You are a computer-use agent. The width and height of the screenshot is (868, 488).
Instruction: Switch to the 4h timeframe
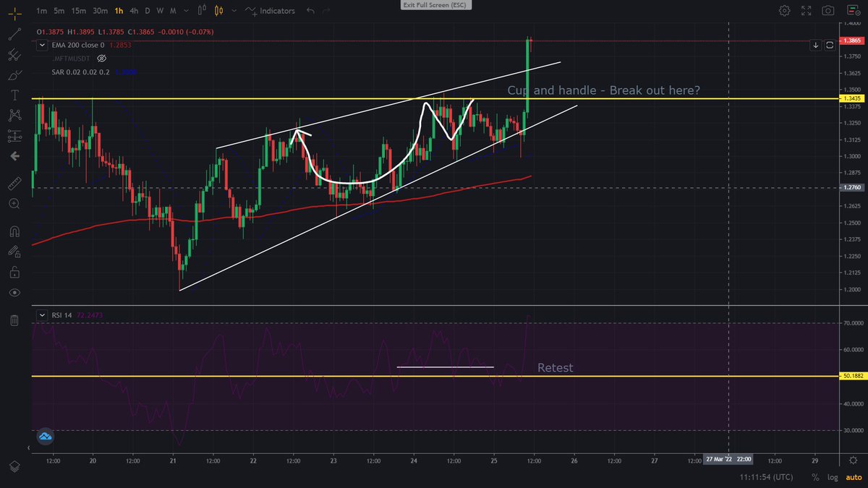click(x=135, y=11)
